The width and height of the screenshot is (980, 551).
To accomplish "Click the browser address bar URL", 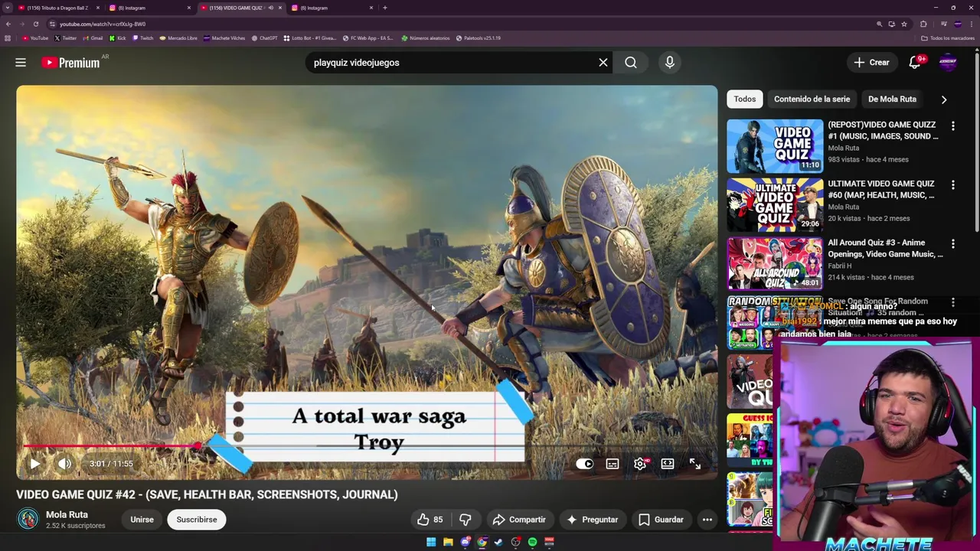I will click(x=103, y=24).
